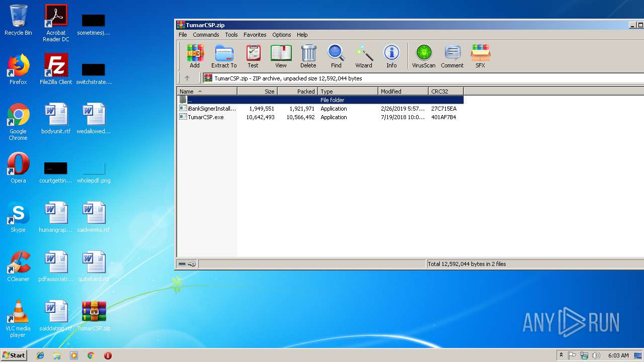Open the File menu
The image size is (644, 362).
(183, 35)
